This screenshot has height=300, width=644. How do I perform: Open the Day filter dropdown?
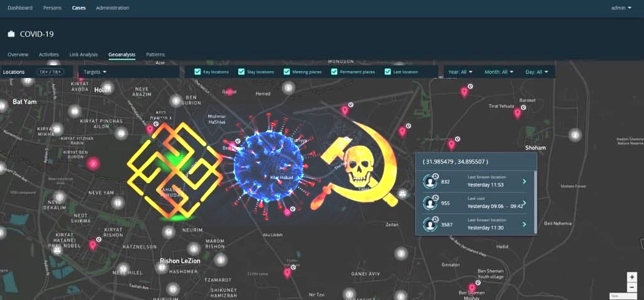536,72
